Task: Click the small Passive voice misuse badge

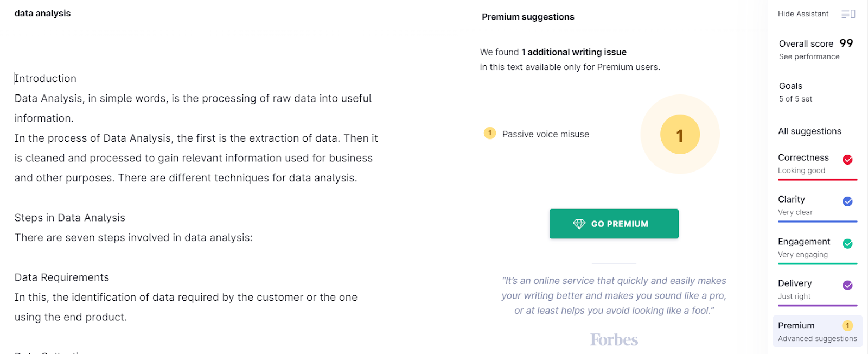Action: 490,133
